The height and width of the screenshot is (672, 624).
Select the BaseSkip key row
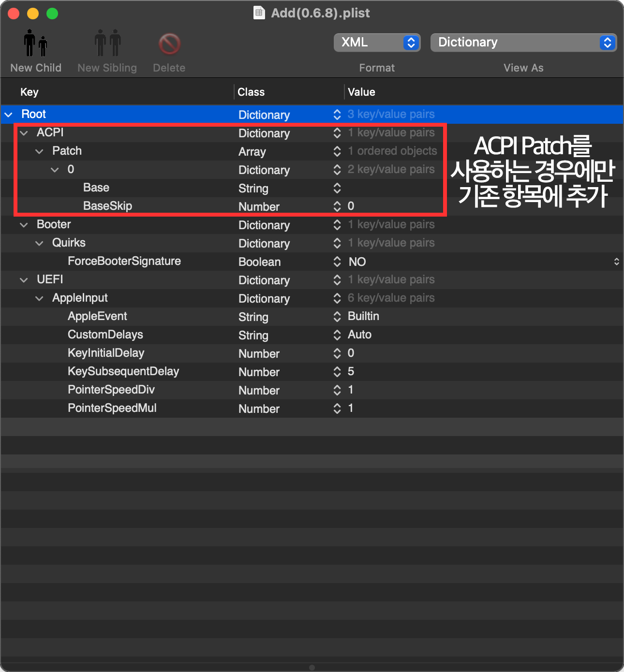tap(107, 206)
